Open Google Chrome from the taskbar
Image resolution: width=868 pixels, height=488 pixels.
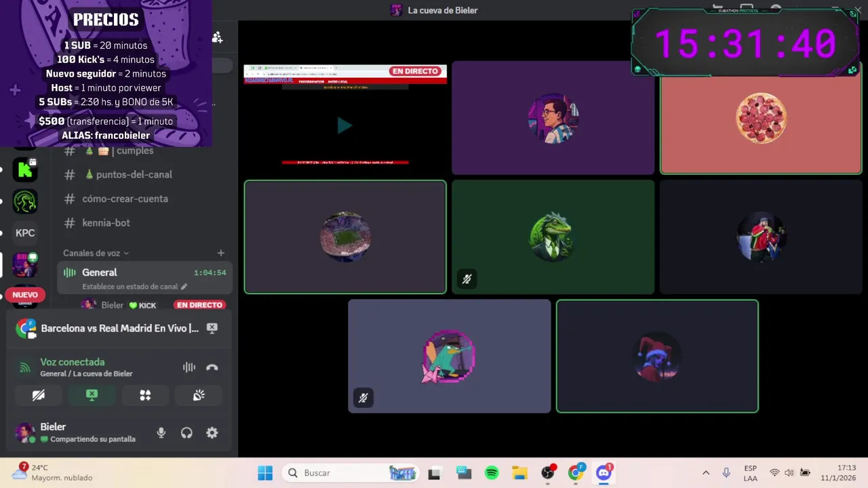point(576,472)
